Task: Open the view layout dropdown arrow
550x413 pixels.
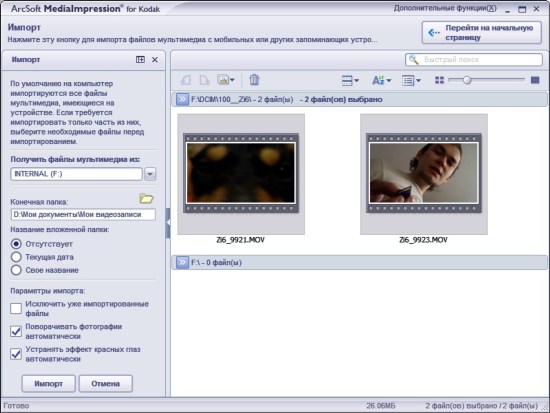Action: click(356, 80)
